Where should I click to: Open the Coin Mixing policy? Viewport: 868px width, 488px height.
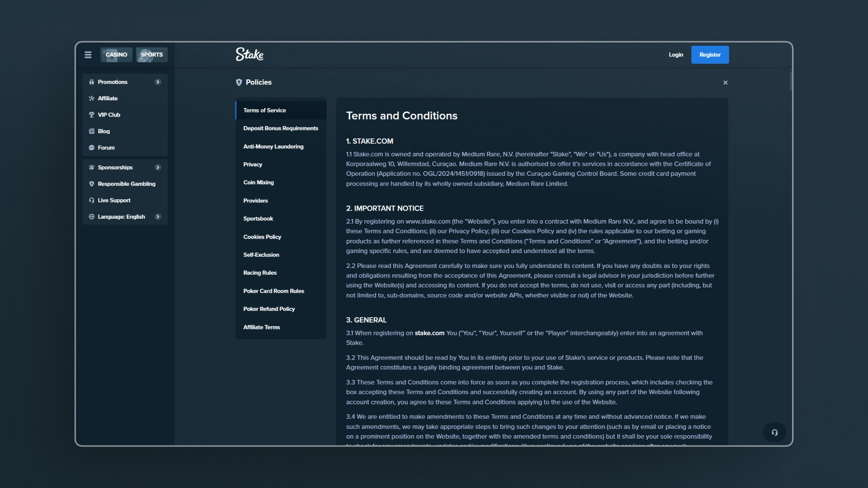(281, 183)
